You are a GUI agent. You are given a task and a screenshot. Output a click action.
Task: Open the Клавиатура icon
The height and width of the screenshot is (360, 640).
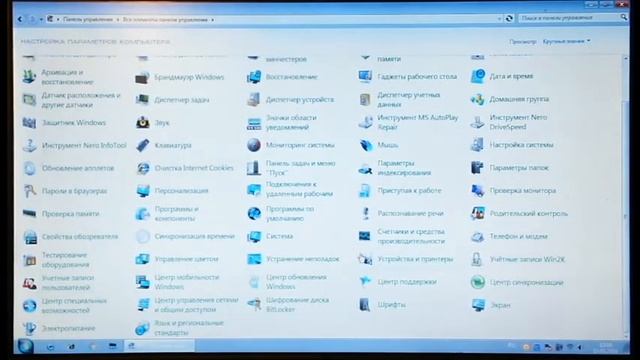[142, 145]
